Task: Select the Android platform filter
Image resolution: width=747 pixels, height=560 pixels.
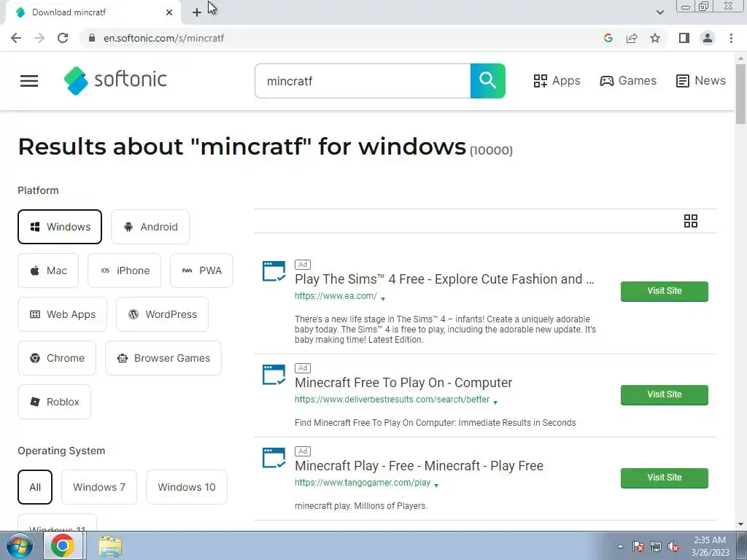Action: coord(150,227)
